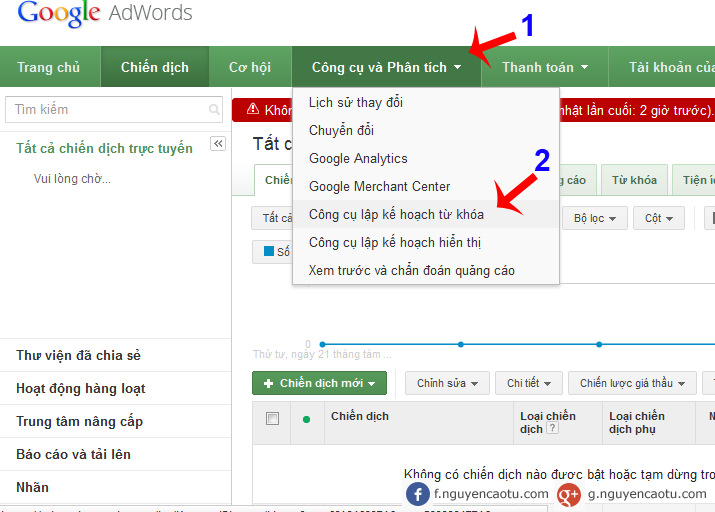Open Trung tâm nâng cấp in sidebar
The image size is (715, 512).
[x=79, y=421]
